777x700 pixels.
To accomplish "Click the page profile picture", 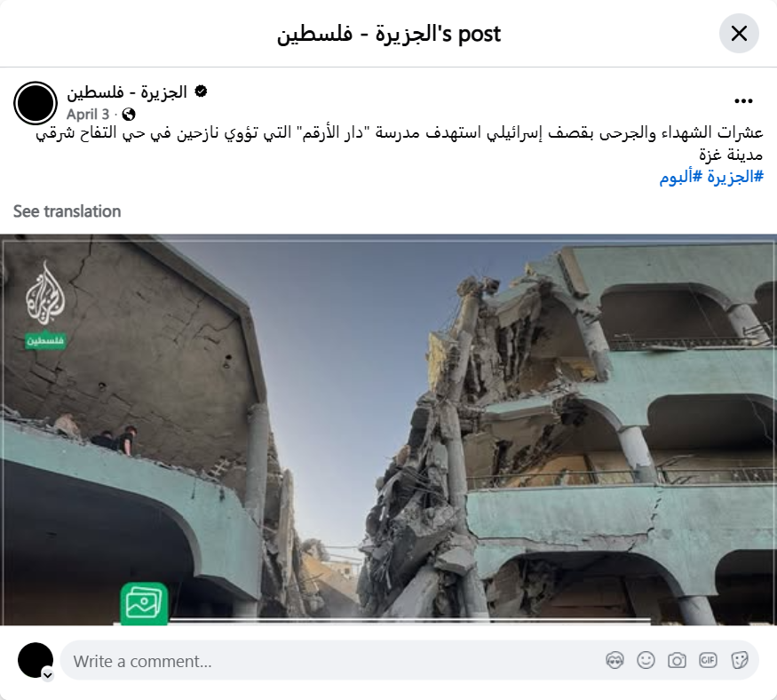I will (x=36, y=103).
